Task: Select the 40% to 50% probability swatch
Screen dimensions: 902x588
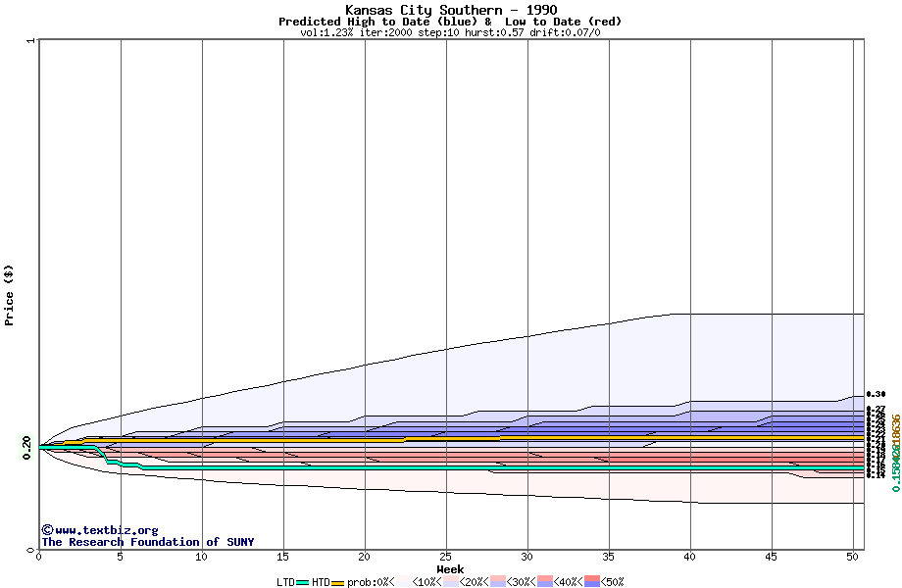Action: point(592,582)
